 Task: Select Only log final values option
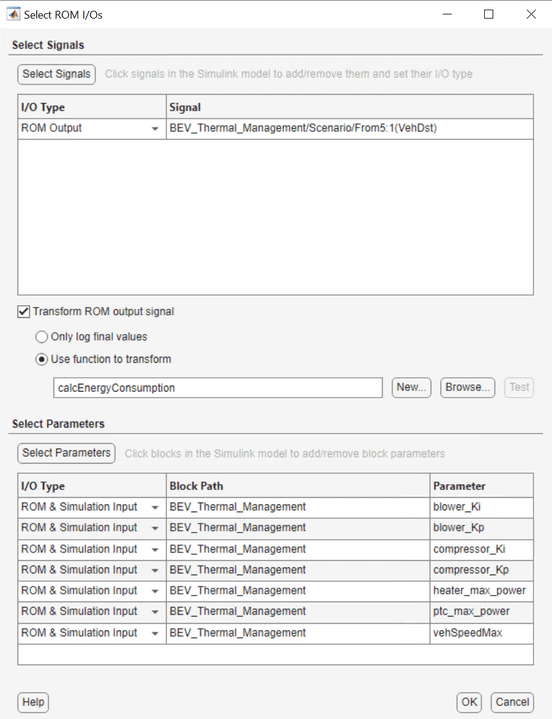coord(41,337)
